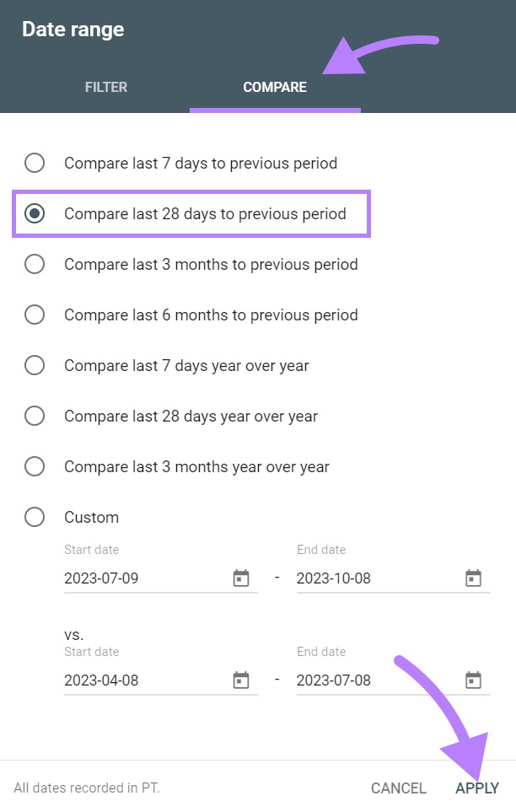
Task: Open calendar picker for 2023-10-08 End date
Action: [474, 578]
